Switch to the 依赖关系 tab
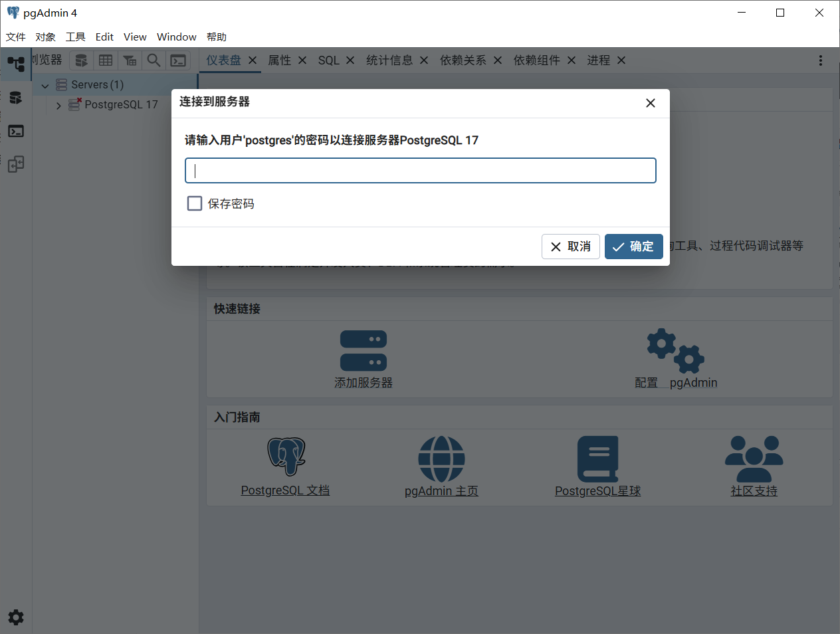Screen dimensions: 840x634 [463, 60]
